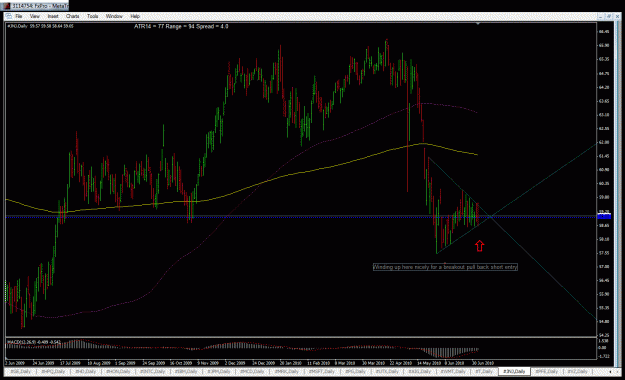Select the 'Winding up here nicely' text annotation
The height and width of the screenshot is (380, 625).
click(x=445, y=267)
